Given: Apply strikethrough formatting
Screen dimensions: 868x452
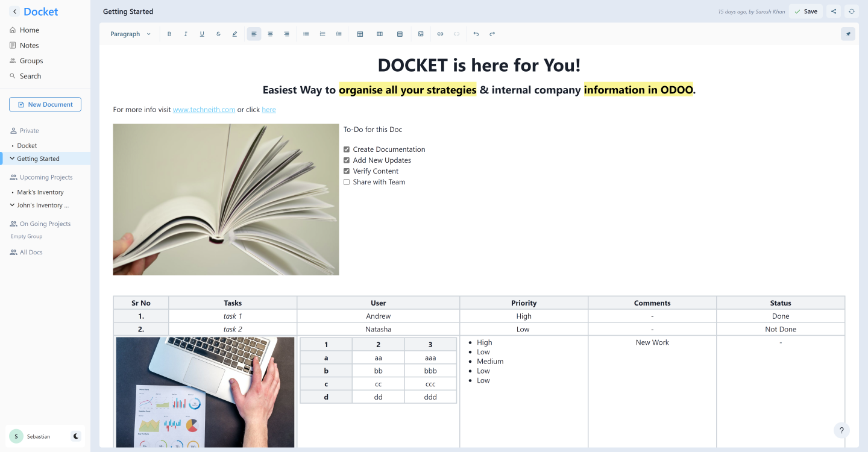Looking at the screenshot, I should [x=218, y=34].
